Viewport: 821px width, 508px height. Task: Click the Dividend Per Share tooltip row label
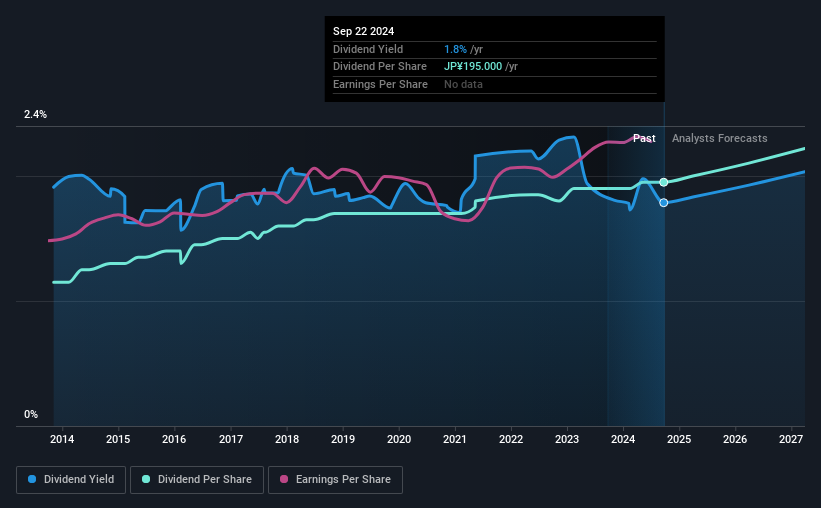point(380,67)
